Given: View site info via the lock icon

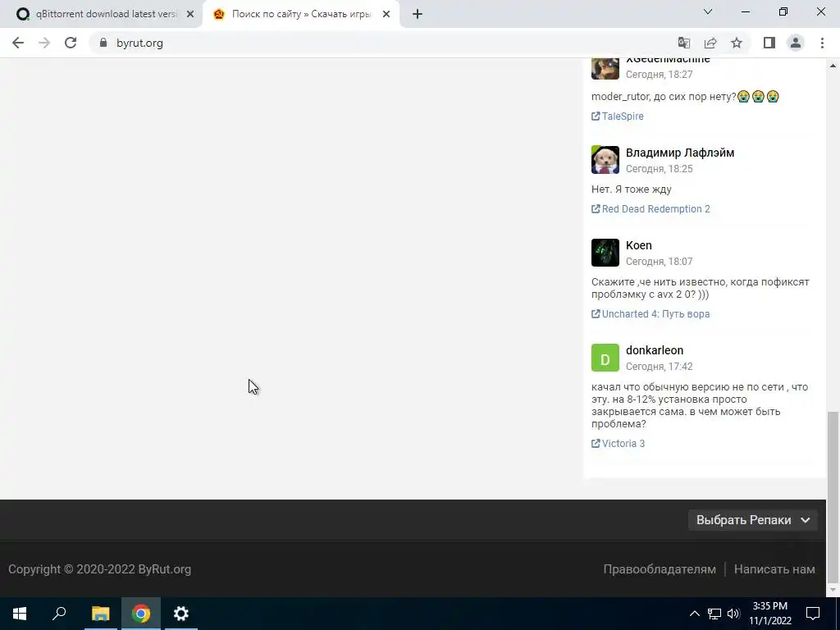Looking at the screenshot, I should [103, 43].
